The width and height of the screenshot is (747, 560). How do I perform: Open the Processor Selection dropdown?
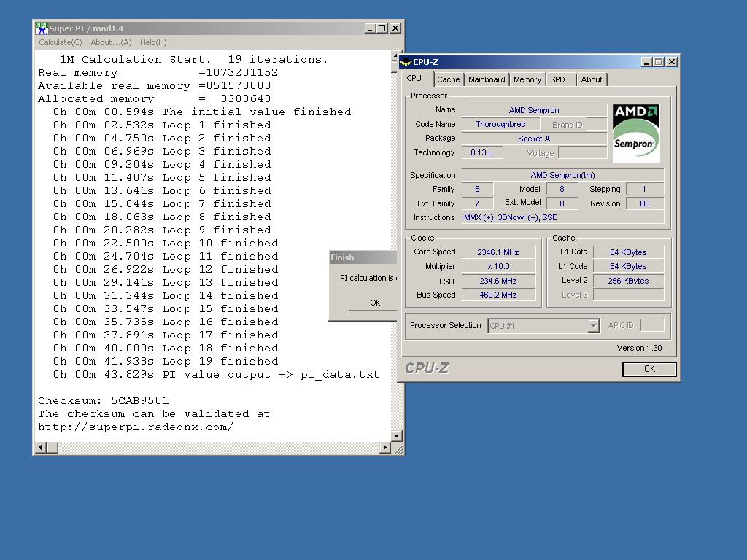tap(594, 326)
